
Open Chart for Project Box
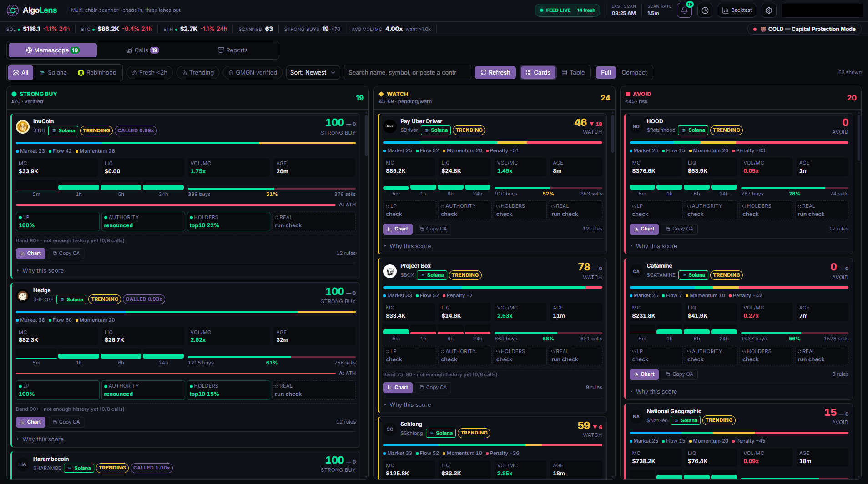[398, 388]
